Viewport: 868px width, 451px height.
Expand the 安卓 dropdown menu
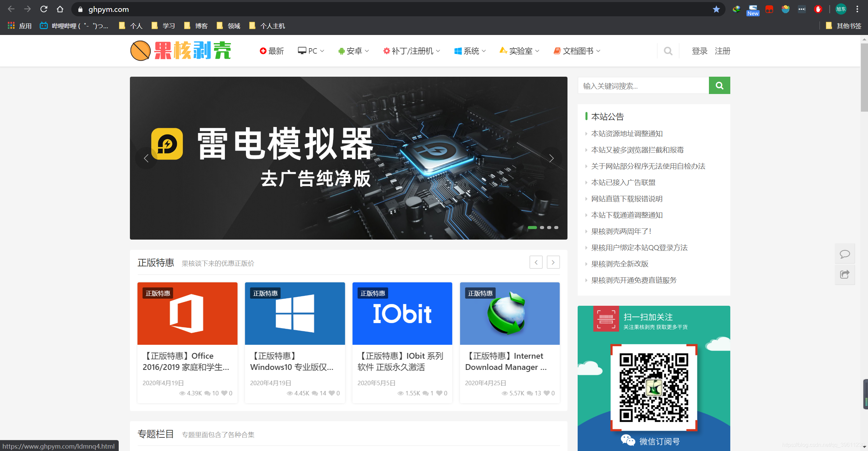[x=353, y=51]
